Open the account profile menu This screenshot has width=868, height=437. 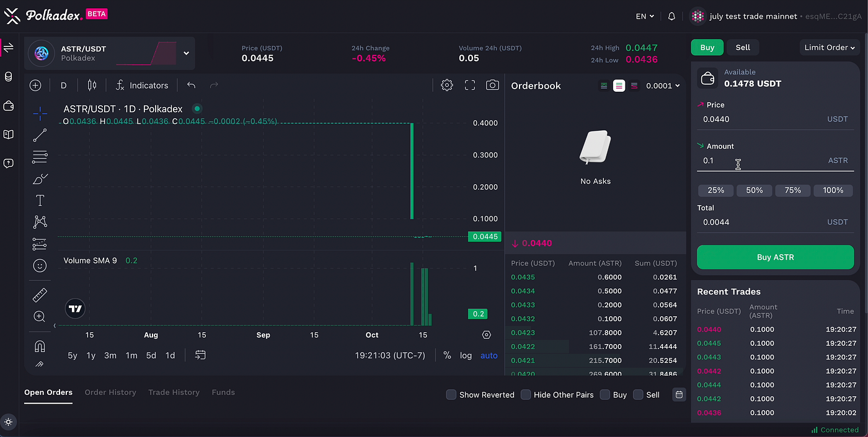tap(774, 17)
